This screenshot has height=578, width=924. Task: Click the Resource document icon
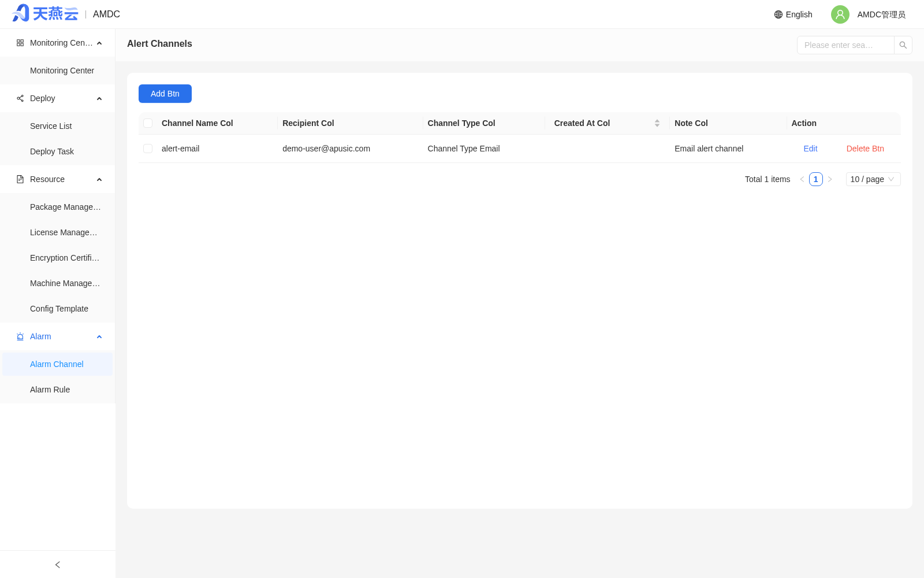pos(20,179)
